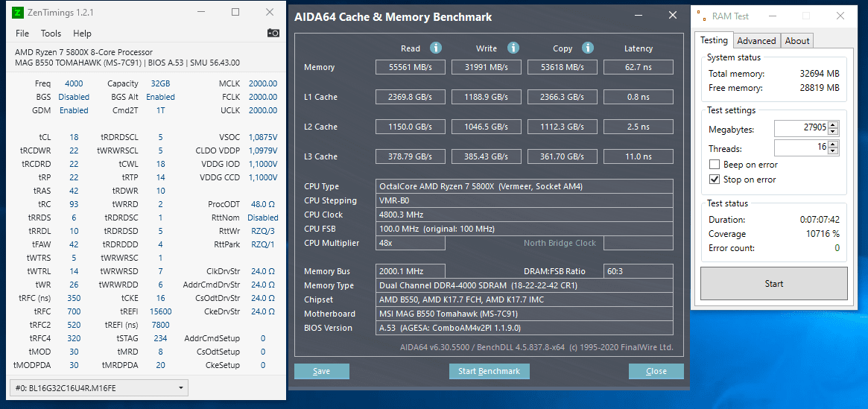Viewport: 868px width, 409px height.
Task: Click BIOS Version A.53 AGESA field
Action: [525, 328]
